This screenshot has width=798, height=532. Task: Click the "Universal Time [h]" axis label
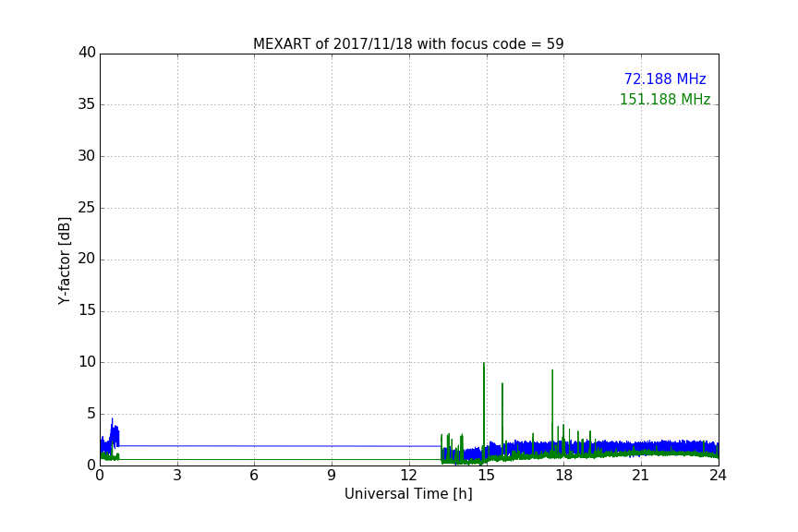(408, 494)
